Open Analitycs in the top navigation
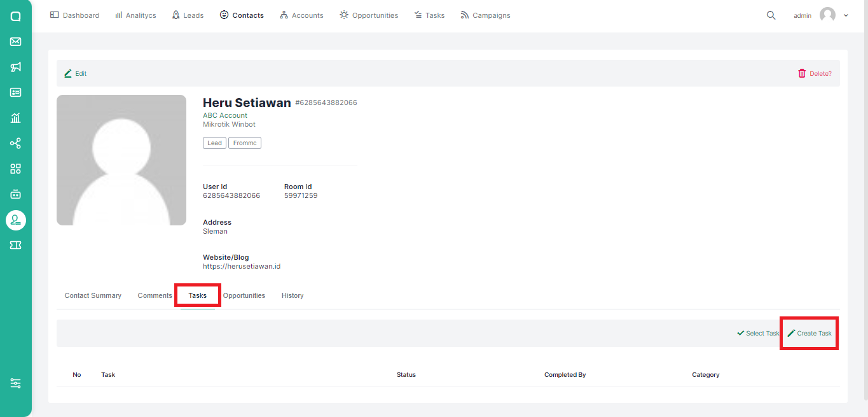The image size is (868, 417). tap(135, 15)
